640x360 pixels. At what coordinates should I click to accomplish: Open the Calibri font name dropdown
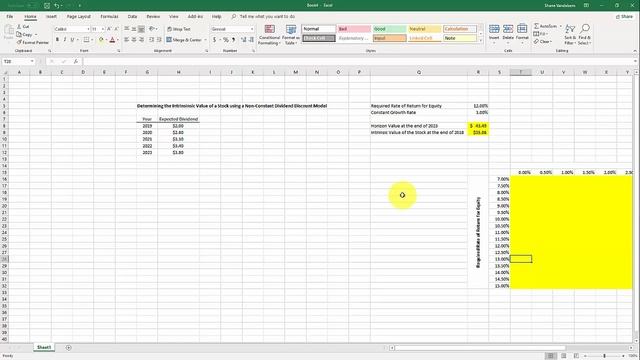[x=88, y=29]
